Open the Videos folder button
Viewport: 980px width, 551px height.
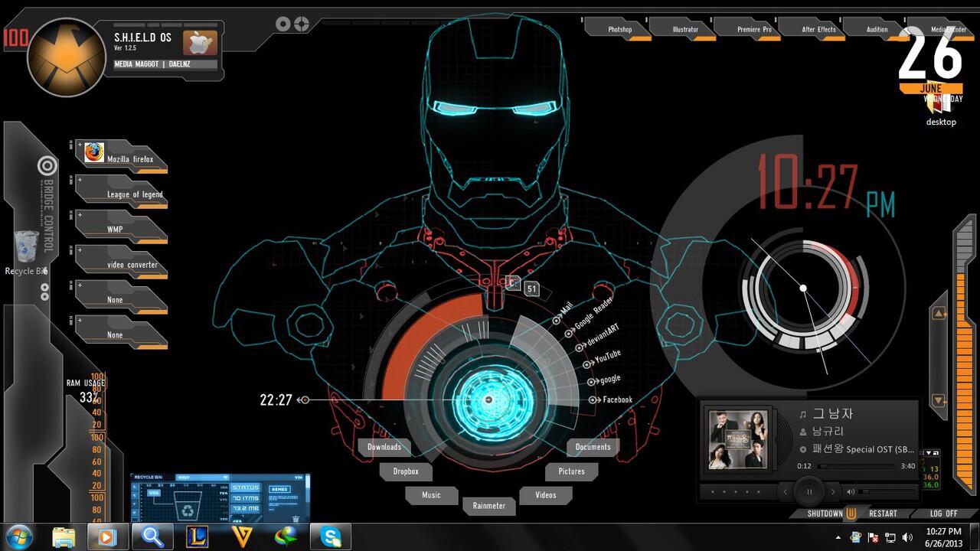(545, 495)
